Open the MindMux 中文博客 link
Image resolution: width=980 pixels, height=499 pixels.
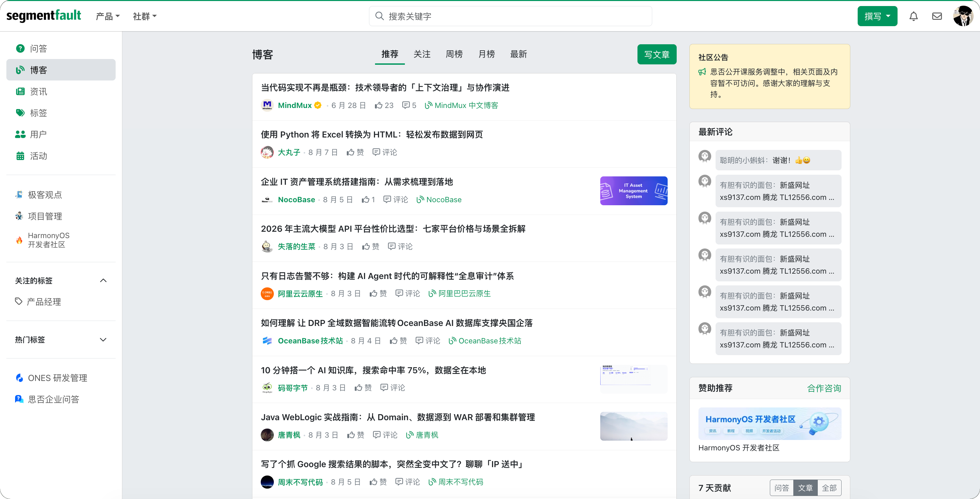coord(462,105)
